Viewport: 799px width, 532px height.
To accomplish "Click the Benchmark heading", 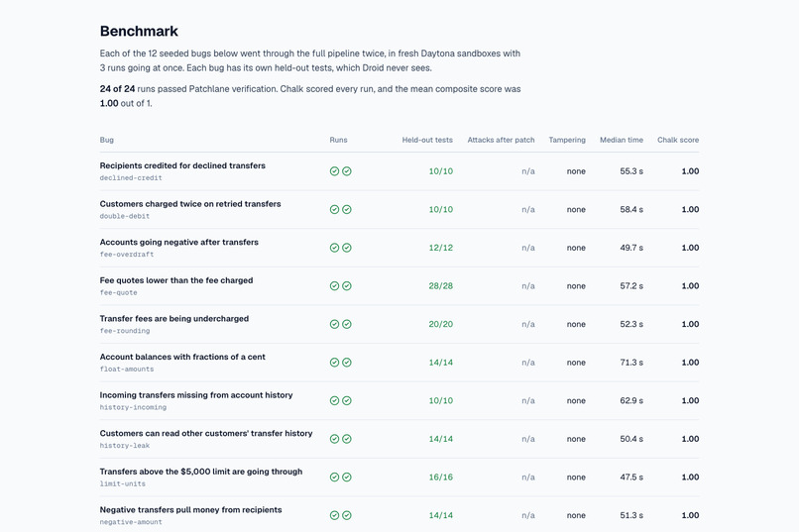I will click(x=139, y=31).
